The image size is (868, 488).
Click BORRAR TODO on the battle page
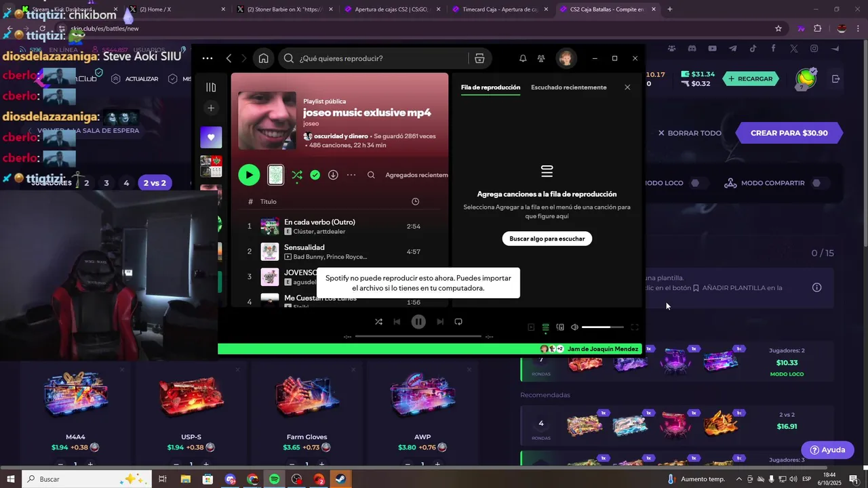point(690,133)
